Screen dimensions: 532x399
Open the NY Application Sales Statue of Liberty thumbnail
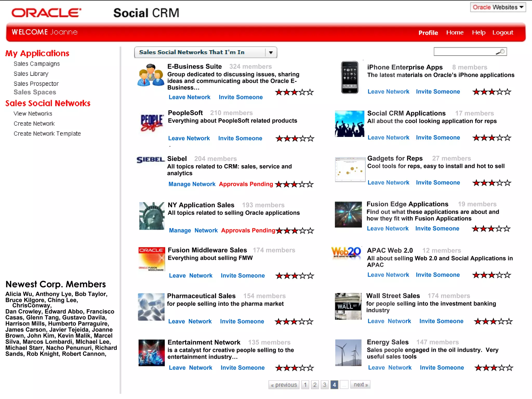[152, 216]
